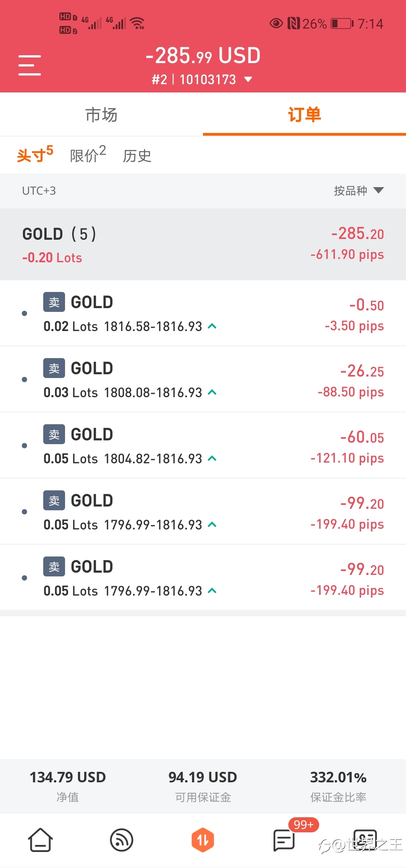
Task: Expand the 1804.82-1816.93 order chevron
Action: coord(212,458)
